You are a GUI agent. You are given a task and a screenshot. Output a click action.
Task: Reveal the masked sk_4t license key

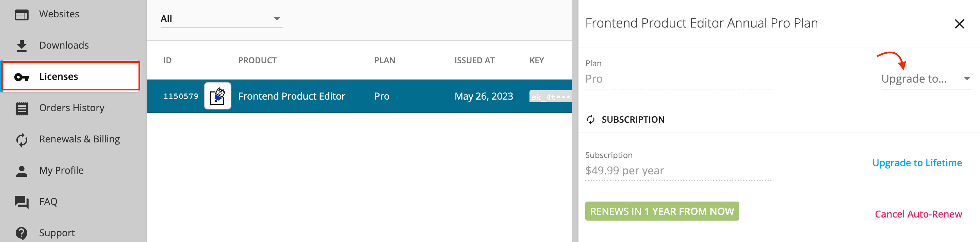click(551, 97)
